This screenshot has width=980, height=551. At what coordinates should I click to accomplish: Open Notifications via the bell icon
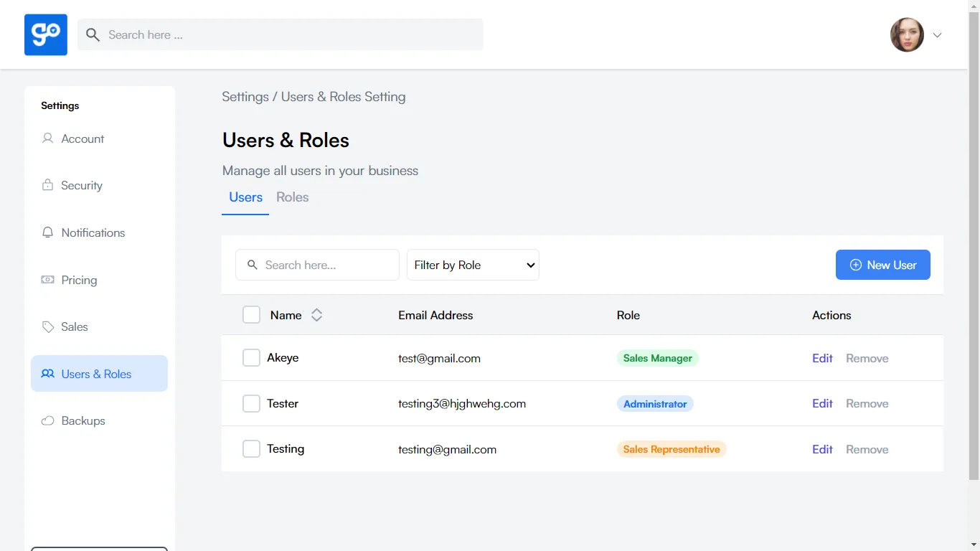47,232
